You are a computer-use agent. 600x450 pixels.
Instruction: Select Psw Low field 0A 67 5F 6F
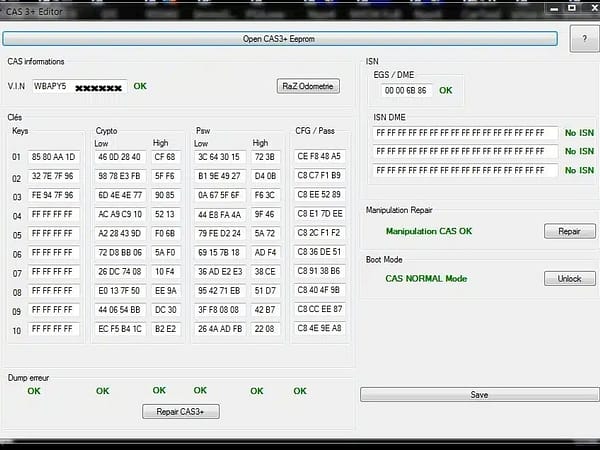[220, 195]
